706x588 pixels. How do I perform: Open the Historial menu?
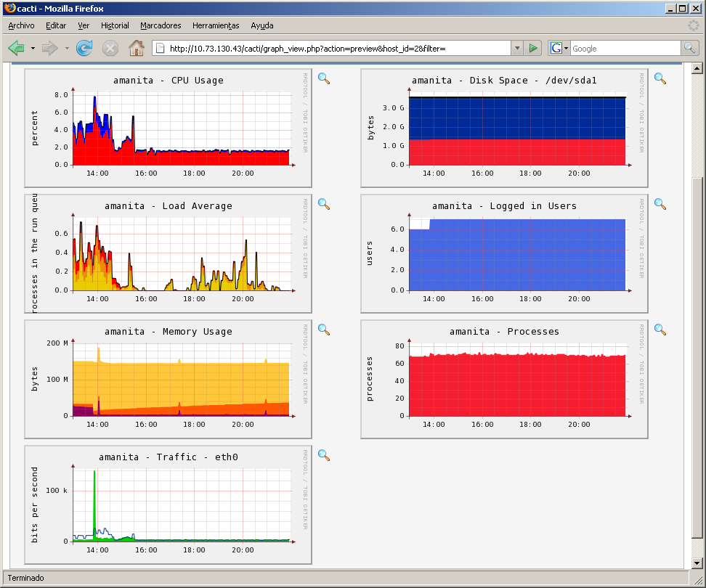point(115,25)
